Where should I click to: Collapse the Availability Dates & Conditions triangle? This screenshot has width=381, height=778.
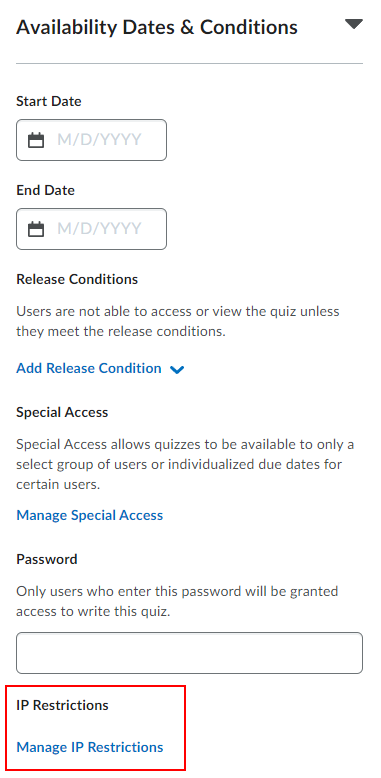click(354, 24)
